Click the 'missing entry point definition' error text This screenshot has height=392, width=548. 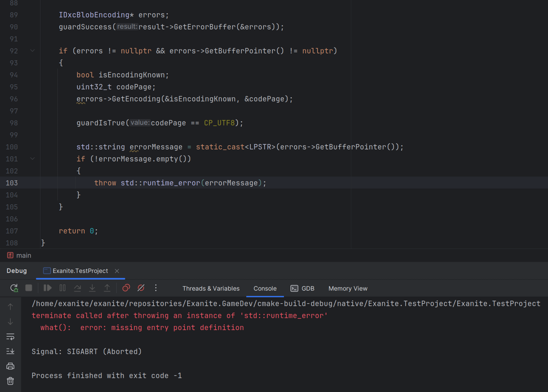[x=177, y=328]
